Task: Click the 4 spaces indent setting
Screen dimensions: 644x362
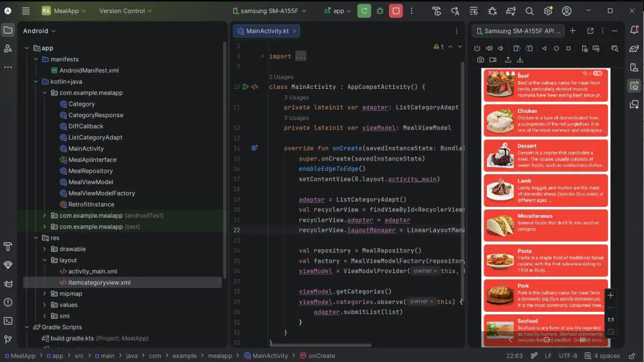Action: (x=603, y=356)
